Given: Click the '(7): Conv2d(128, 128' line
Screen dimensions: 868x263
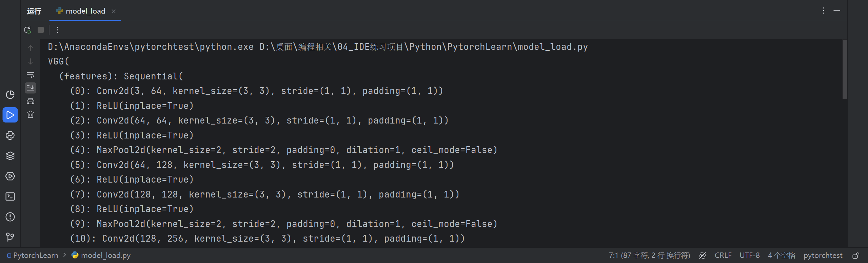Looking at the screenshot, I should point(264,194).
